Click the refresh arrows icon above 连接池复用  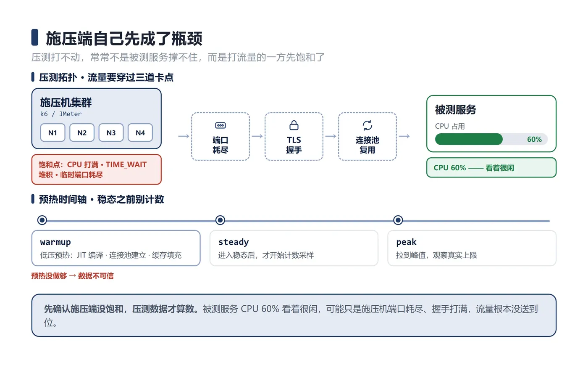[x=367, y=125]
